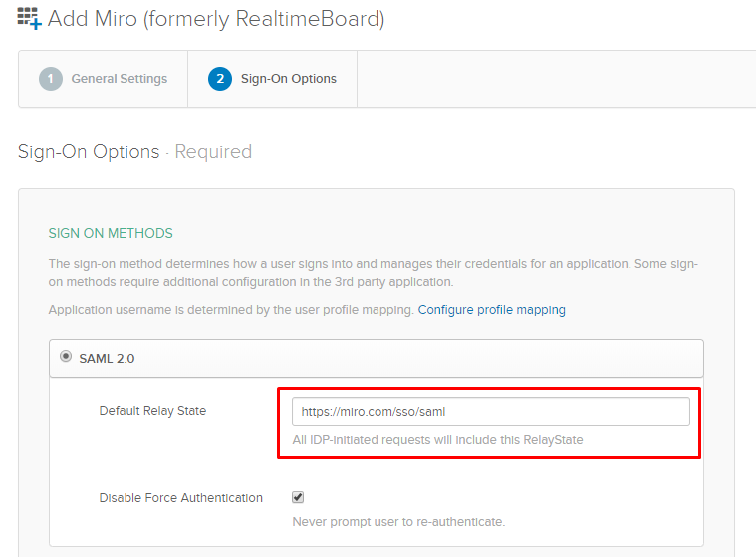This screenshot has height=557, width=756.
Task: Click the 'Application username is determined' sentence
Action: [231, 310]
